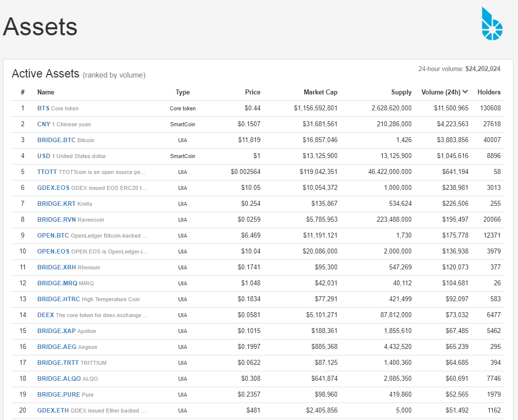Open the DEEX asset link

(46, 315)
